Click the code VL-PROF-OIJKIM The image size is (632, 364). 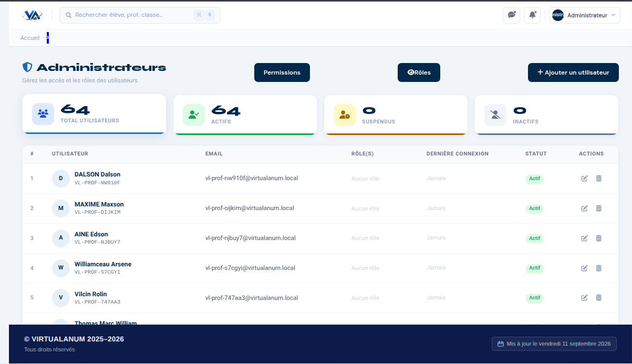click(98, 212)
